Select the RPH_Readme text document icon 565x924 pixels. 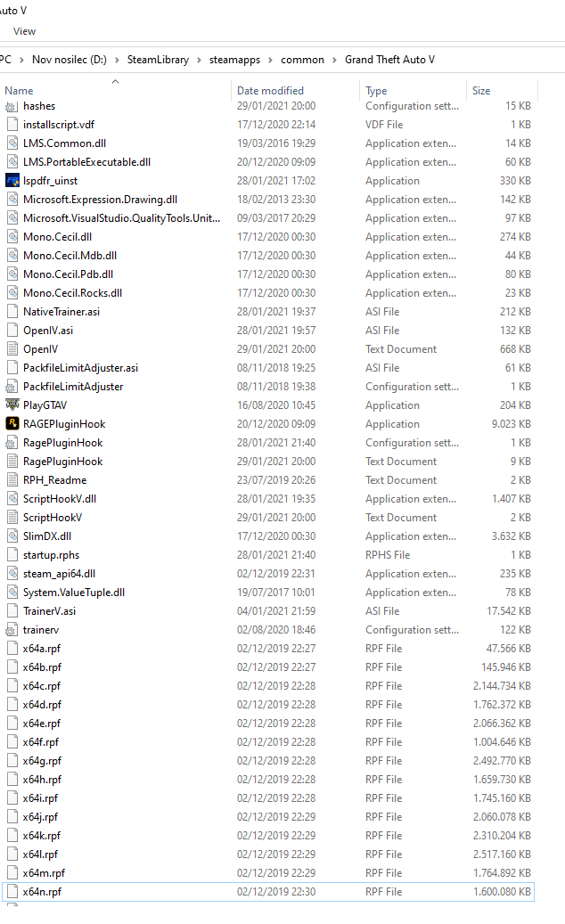(x=12, y=479)
